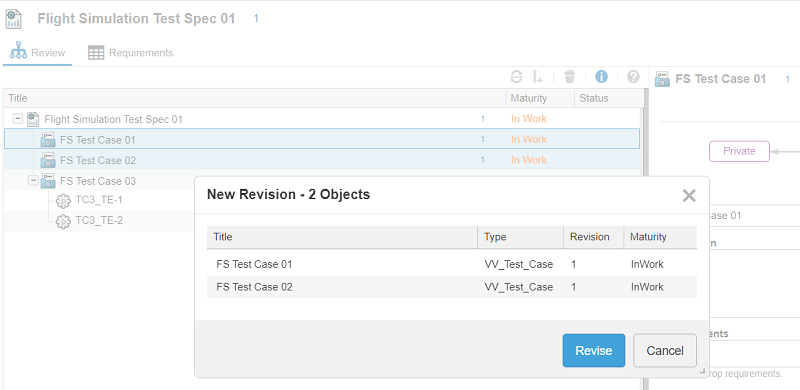Viewport: 800px width, 390px height.
Task: Collapse the FS Test Case 03 node
Action: point(33,181)
